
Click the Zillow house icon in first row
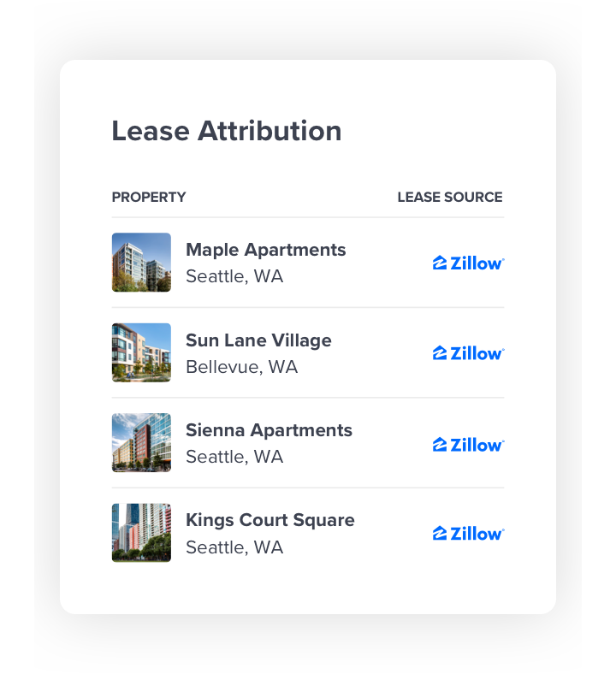point(440,263)
